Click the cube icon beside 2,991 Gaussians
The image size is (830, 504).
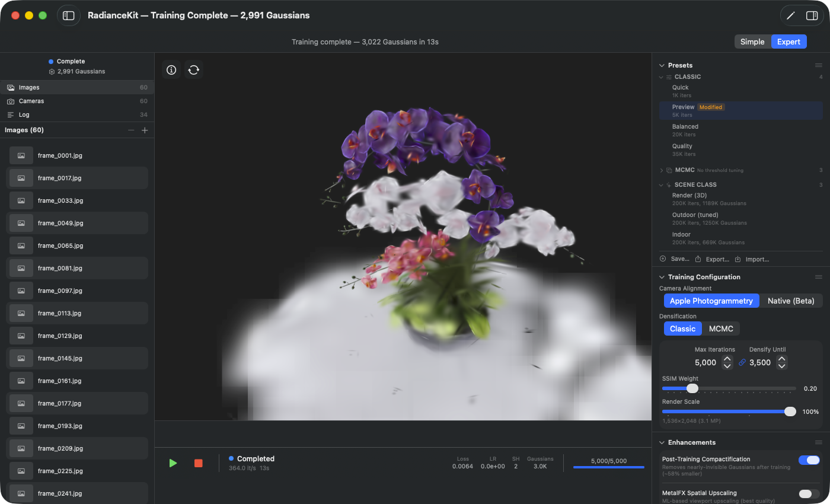pyautogui.click(x=52, y=72)
